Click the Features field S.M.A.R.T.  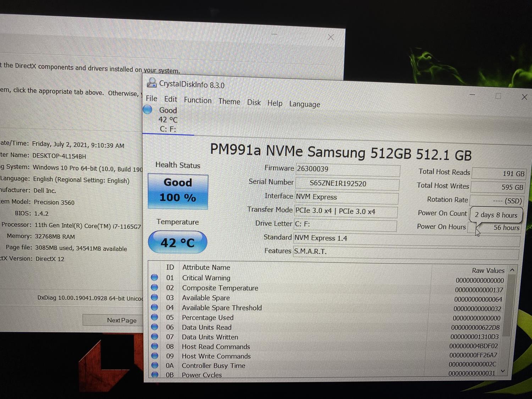click(x=406, y=253)
